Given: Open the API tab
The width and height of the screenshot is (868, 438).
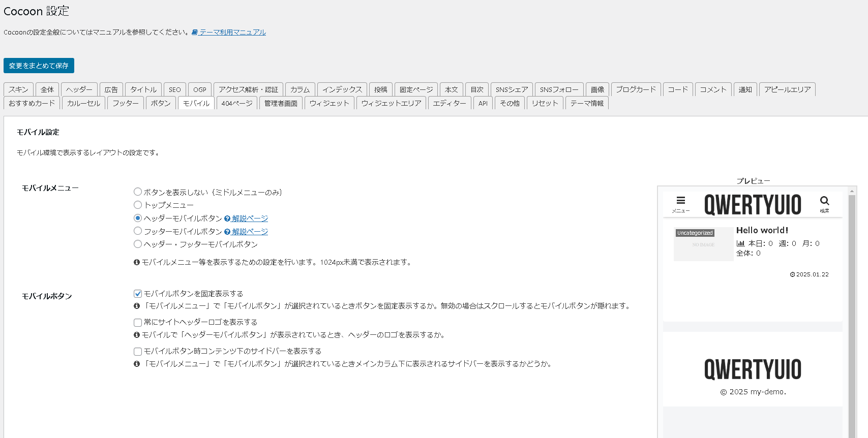Looking at the screenshot, I should (483, 103).
